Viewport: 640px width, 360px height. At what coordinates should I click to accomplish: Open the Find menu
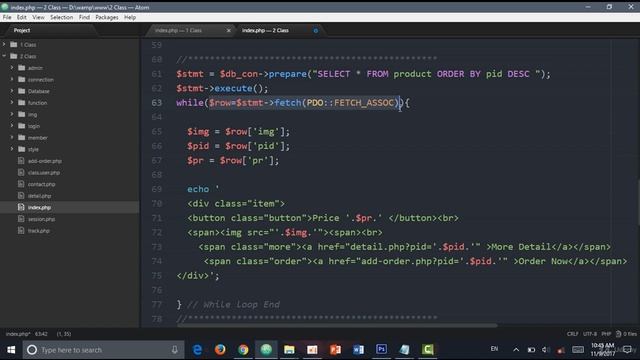point(84,17)
